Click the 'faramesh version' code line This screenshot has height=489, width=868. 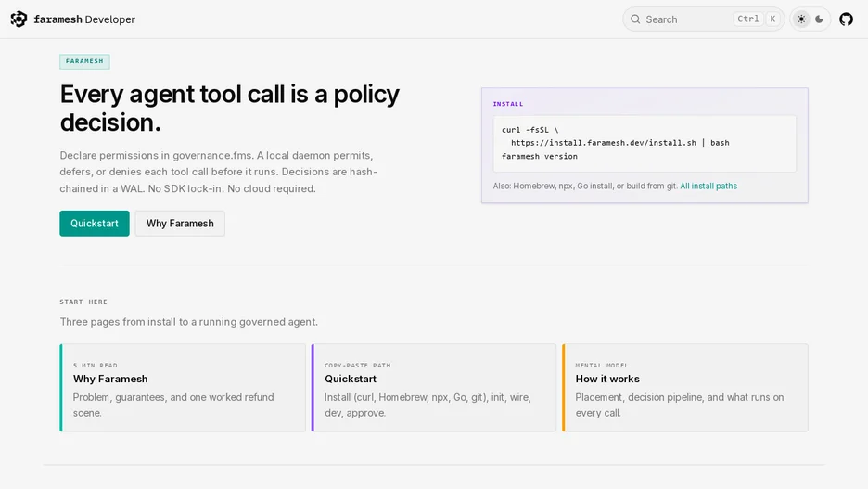pos(540,156)
